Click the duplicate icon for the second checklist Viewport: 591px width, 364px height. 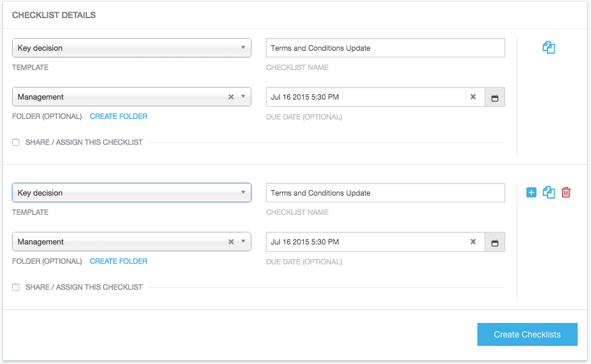pyautogui.click(x=549, y=193)
